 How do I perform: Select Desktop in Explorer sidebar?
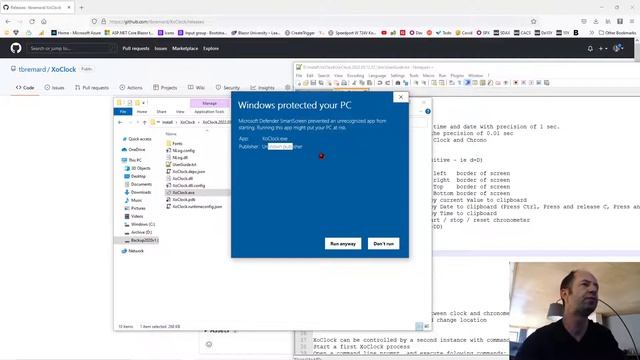click(x=135, y=176)
